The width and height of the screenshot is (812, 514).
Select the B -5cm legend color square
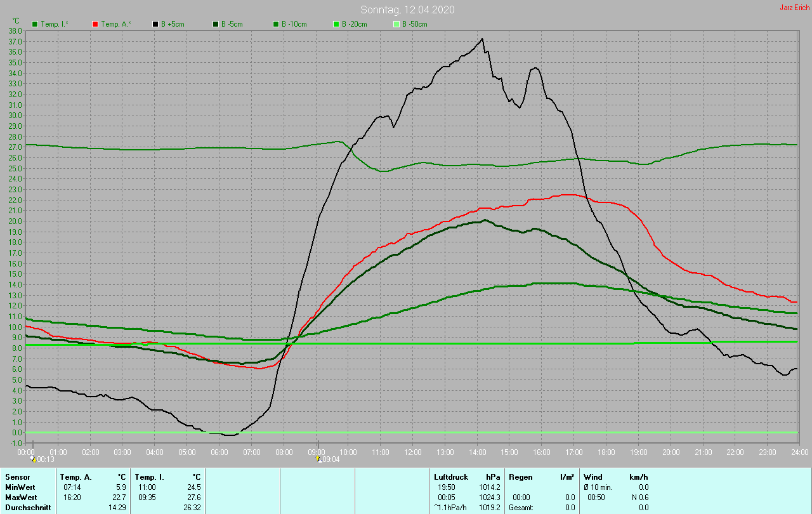(x=216, y=24)
